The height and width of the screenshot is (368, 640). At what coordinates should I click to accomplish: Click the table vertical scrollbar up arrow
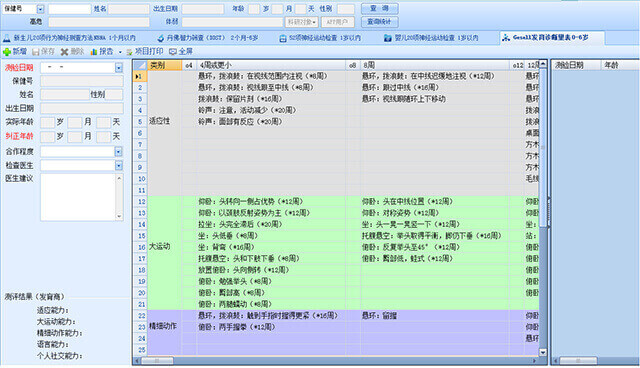tap(543, 64)
